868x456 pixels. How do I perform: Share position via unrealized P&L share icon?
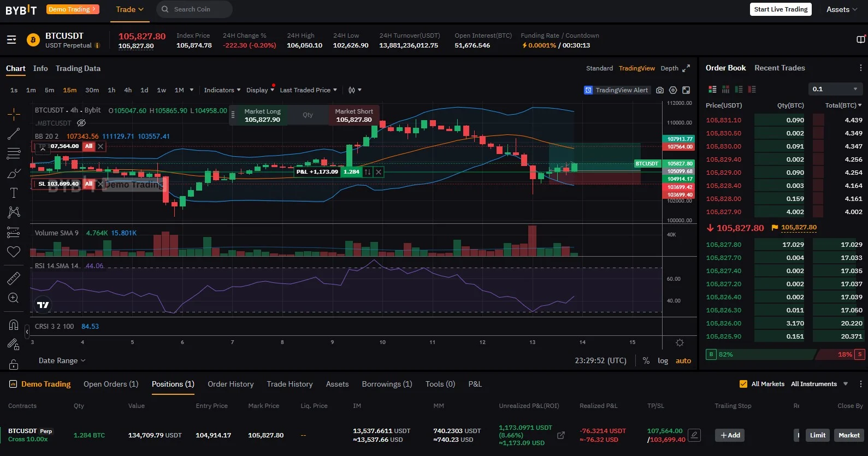[x=561, y=435]
